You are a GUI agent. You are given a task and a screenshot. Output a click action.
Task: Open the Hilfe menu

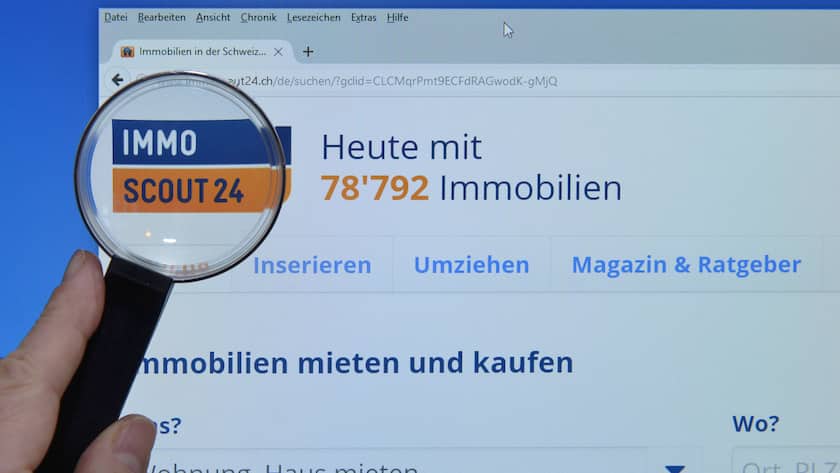coord(398,17)
